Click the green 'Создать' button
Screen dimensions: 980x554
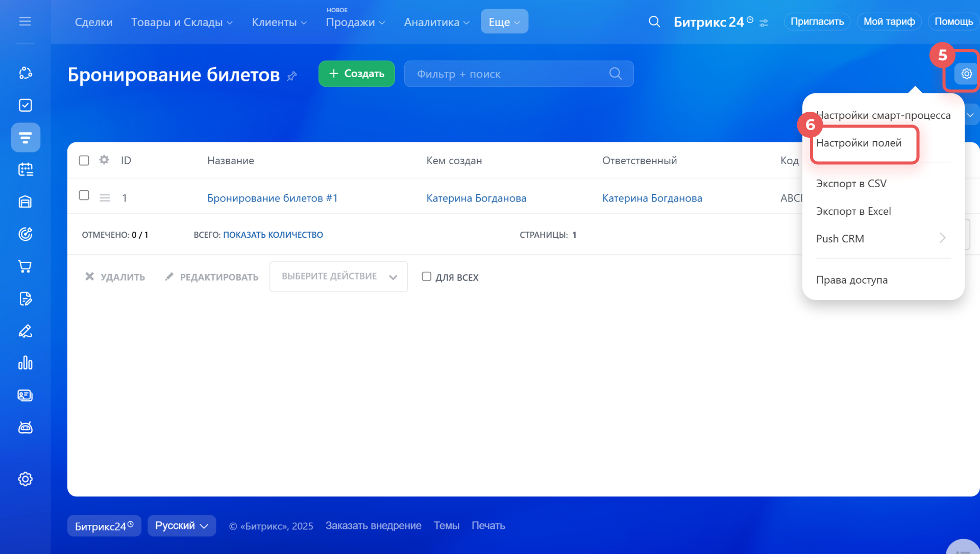click(x=356, y=74)
